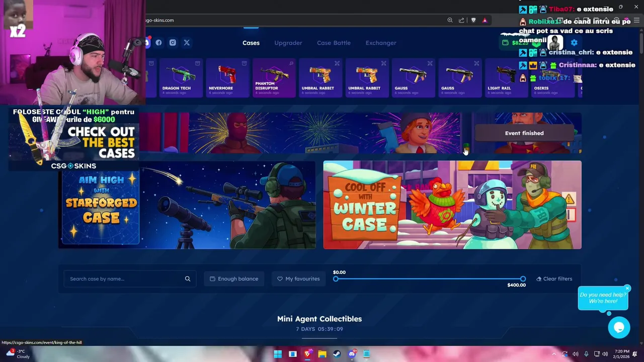Click the microphone icon in system tray
This screenshot has width=644, height=362.
pos(586,354)
